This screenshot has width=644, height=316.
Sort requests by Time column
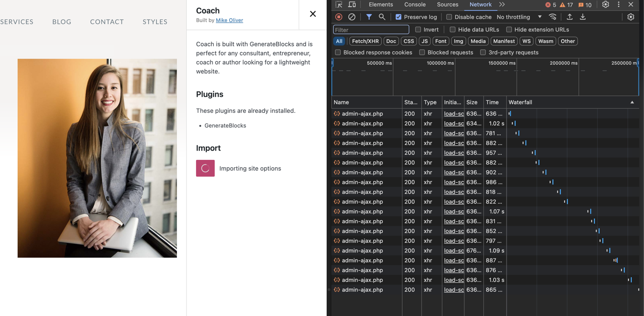[495, 102]
